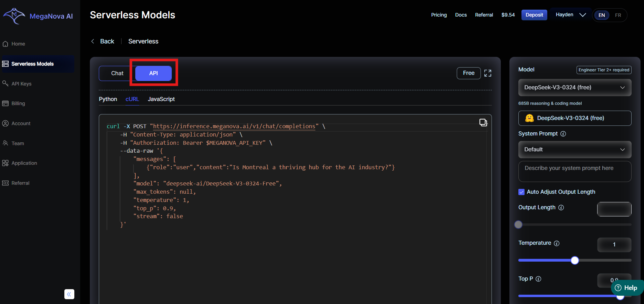Click the Deposit button
644x304 pixels.
(x=534, y=15)
